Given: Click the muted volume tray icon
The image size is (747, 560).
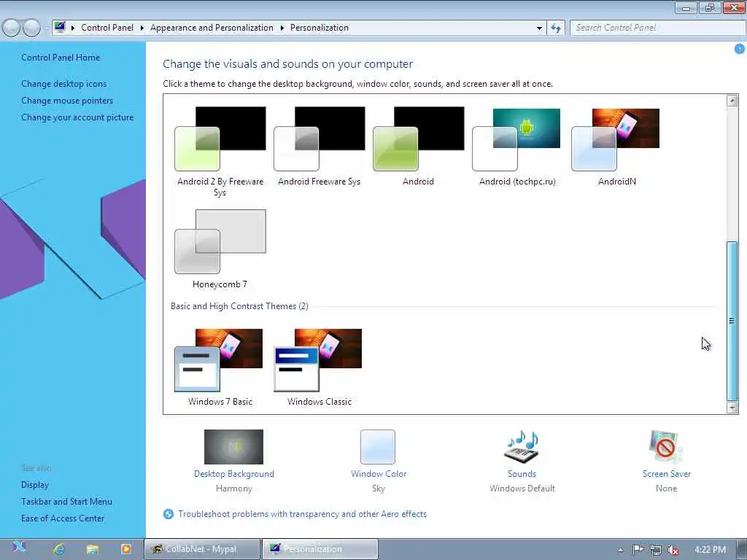Looking at the screenshot, I should click(673, 550).
